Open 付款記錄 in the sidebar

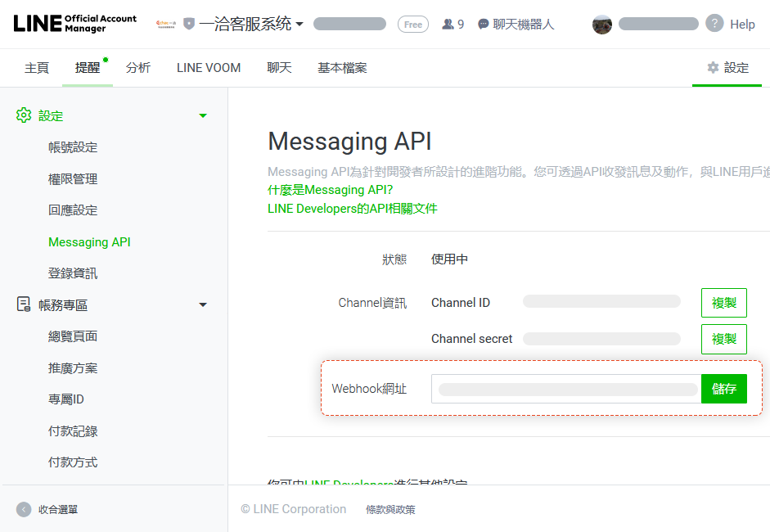pyautogui.click(x=73, y=431)
